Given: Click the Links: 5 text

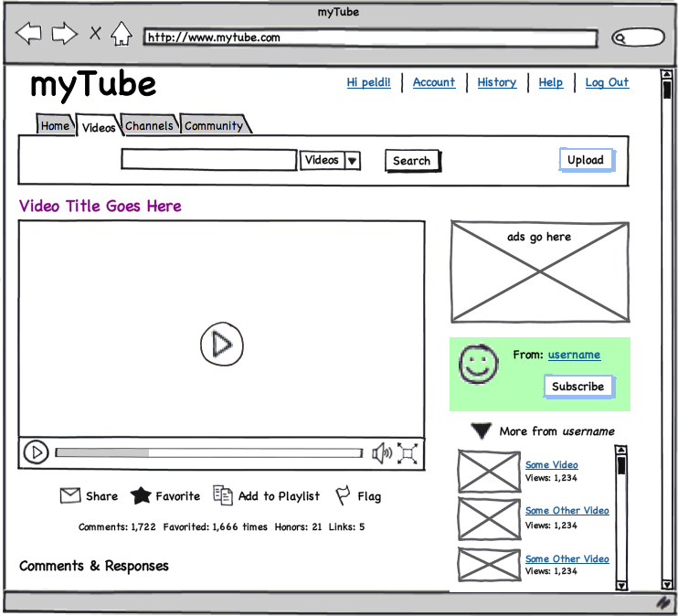Looking at the screenshot, I should tap(347, 526).
